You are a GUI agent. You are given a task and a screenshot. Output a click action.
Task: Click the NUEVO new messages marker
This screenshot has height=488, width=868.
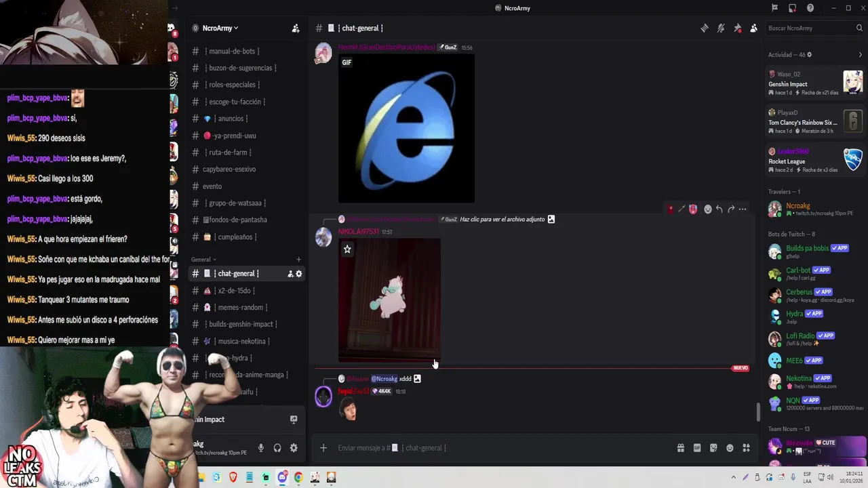[741, 368]
